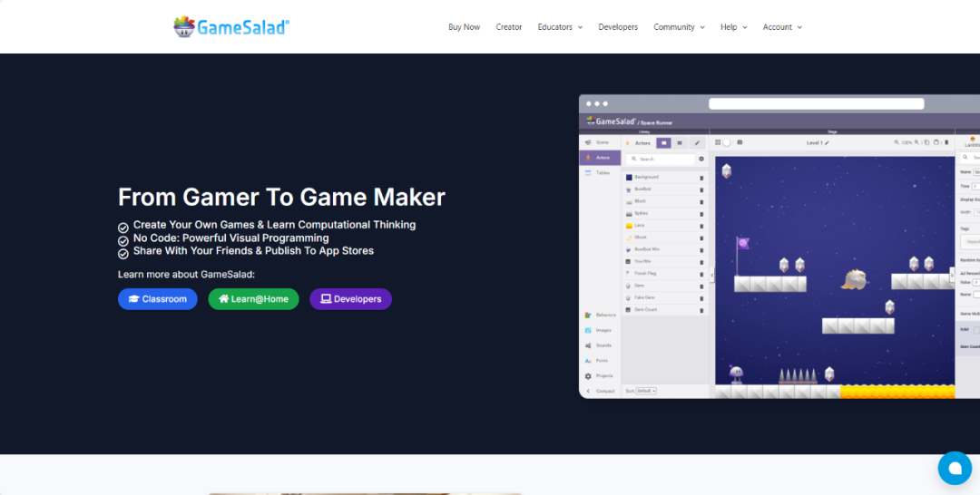Viewport: 980px width, 495px height.
Task: Click the yellow ghost character on the stage
Action: (853, 279)
